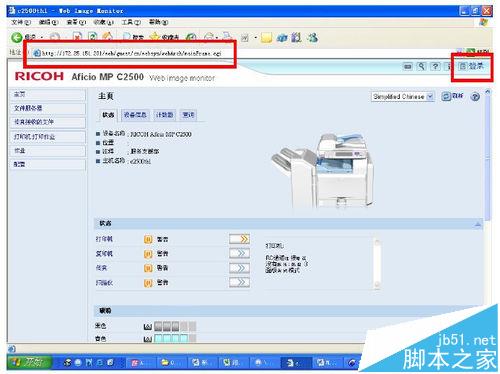Open the 查看 (View) menu
The width and height of the screenshot is (500, 374).
click(x=76, y=22)
